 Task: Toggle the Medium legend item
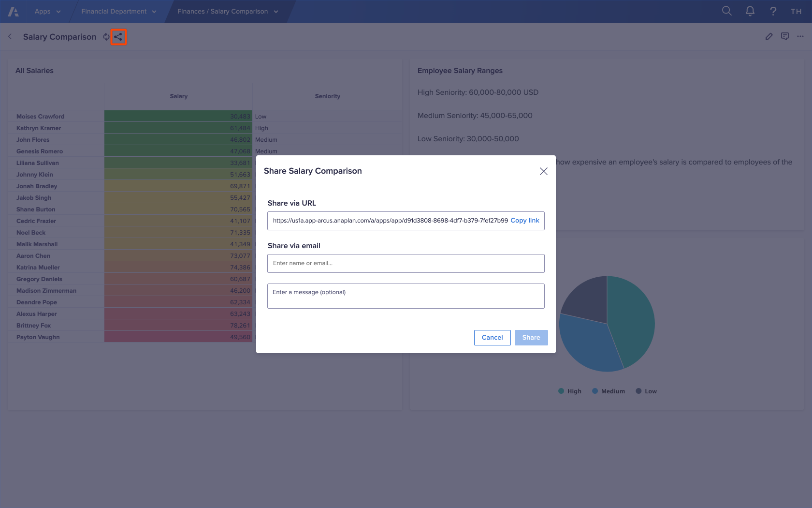609,391
